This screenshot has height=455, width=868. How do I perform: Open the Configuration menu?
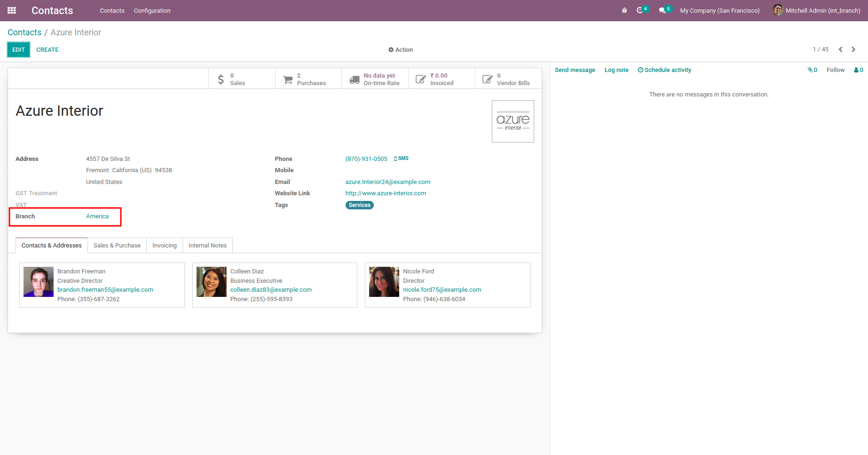click(x=152, y=10)
